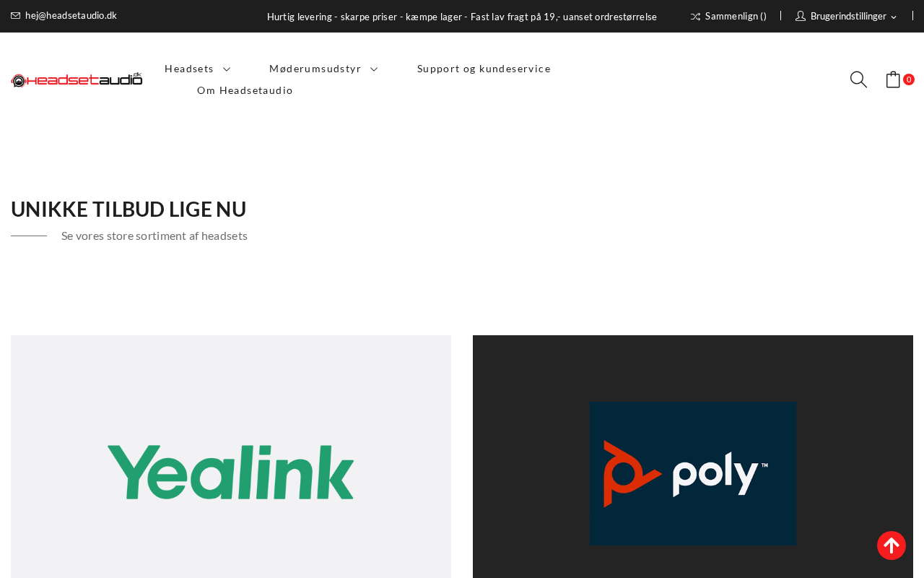Click the Møderumsudstyr menu label
Screen dimensions: 924x578
click(x=315, y=69)
